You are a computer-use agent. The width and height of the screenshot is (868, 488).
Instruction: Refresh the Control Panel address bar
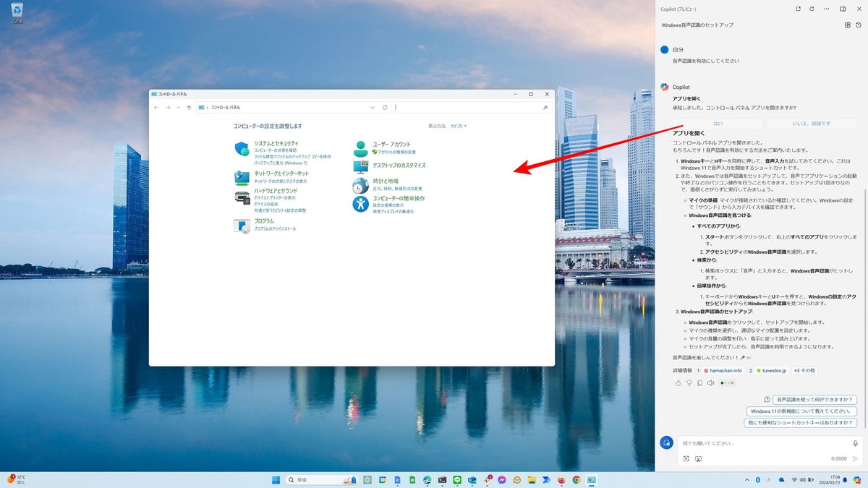click(x=385, y=107)
